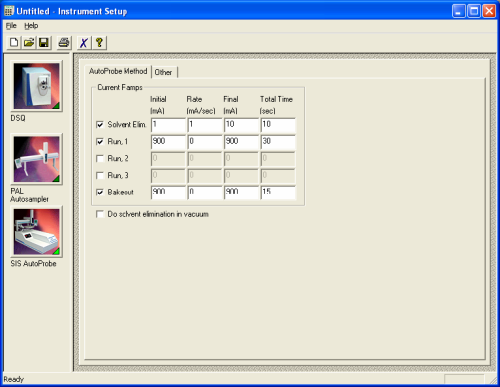Viewport: 500px width, 387px height.
Task: Open the File menu
Action: click(11, 26)
